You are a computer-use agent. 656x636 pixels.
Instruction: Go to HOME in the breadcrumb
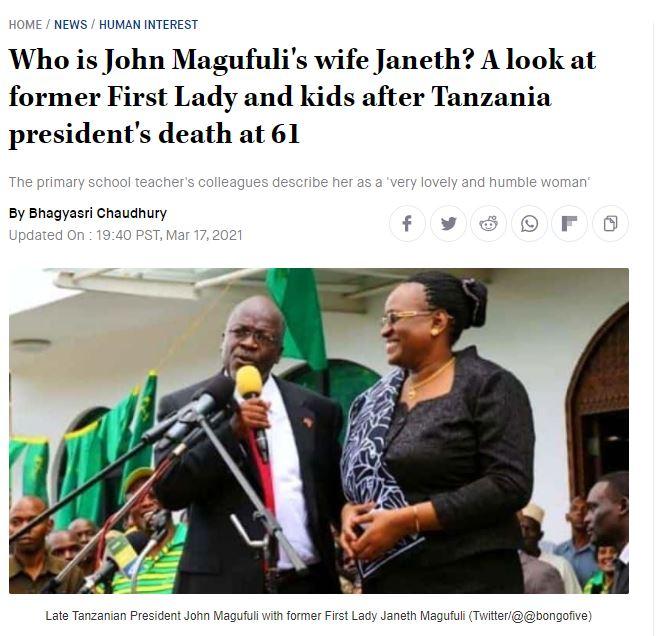coord(26,25)
